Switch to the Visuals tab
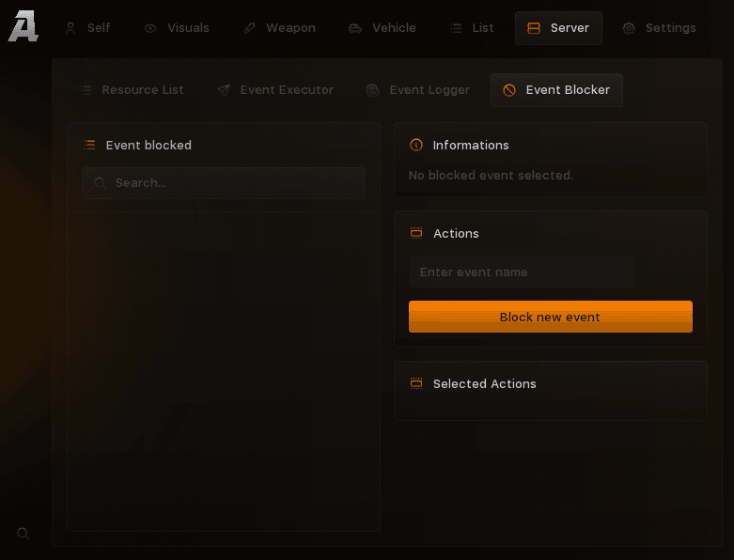This screenshot has height=560, width=734. coord(177,28)
